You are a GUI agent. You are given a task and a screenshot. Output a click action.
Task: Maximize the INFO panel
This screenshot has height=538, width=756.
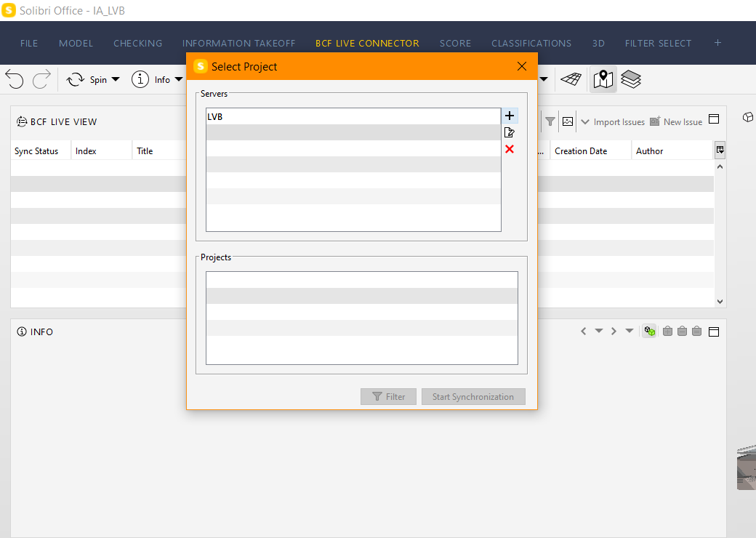[714, 332]
